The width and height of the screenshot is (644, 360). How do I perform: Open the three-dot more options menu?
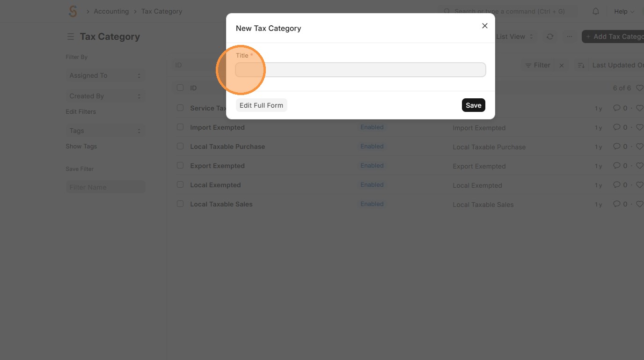(569, 37)
